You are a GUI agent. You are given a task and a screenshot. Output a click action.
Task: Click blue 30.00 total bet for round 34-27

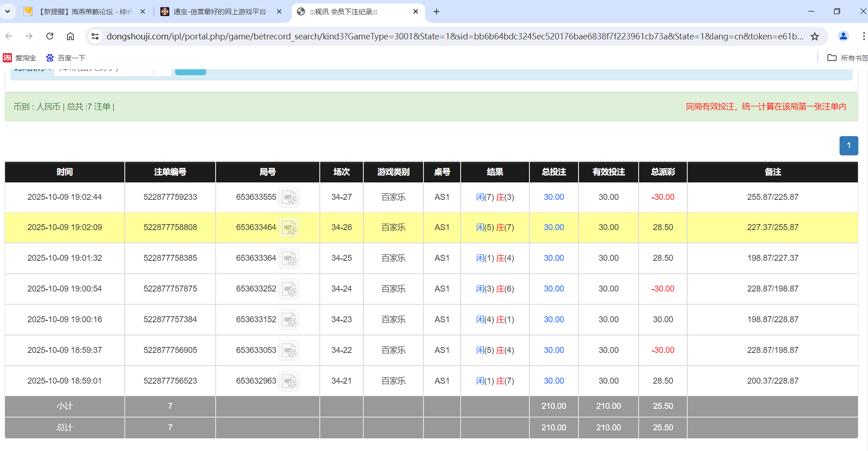point(553,197)
